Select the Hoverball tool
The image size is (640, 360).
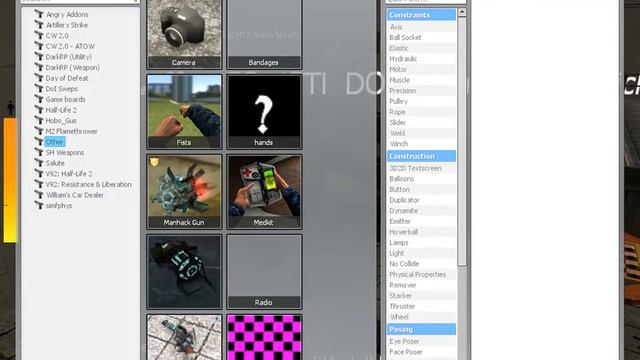tap(421, 231)
